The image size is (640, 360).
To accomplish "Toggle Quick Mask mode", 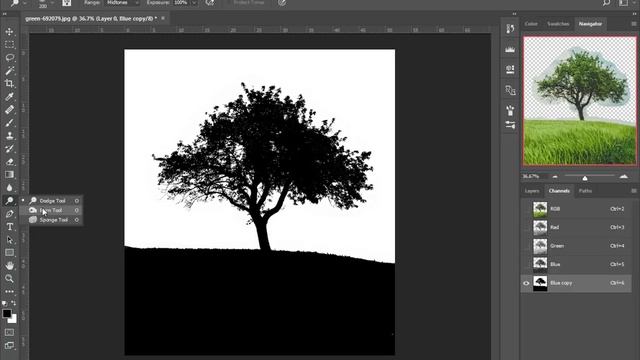I will click(x=9, y=332).
